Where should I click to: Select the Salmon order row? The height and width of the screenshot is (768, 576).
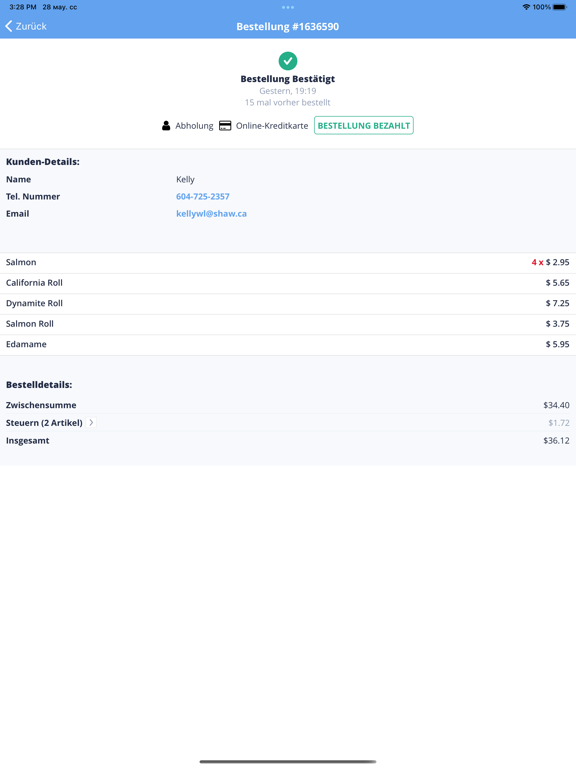pyautogui.click(x=288, y=263)
